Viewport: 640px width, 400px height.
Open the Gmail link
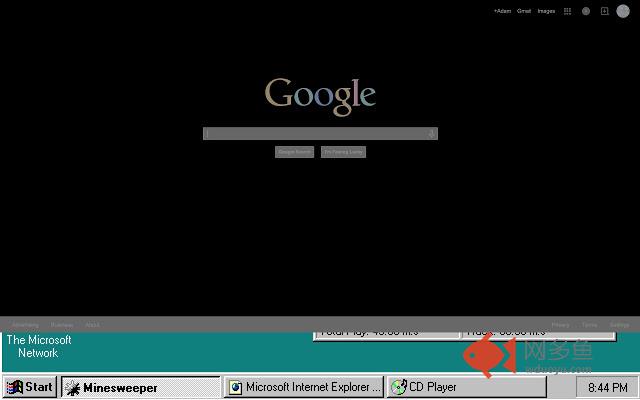524,11
